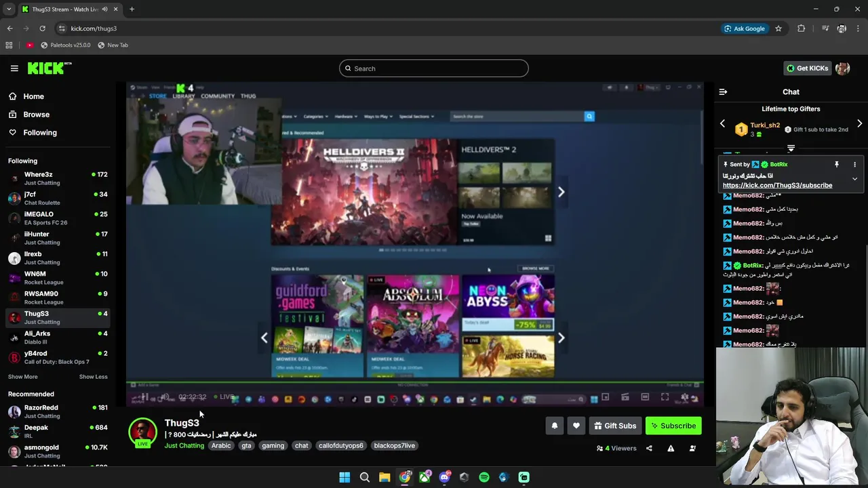Follow channel with heart button
The image size is (868, 488).
point(576,426)
